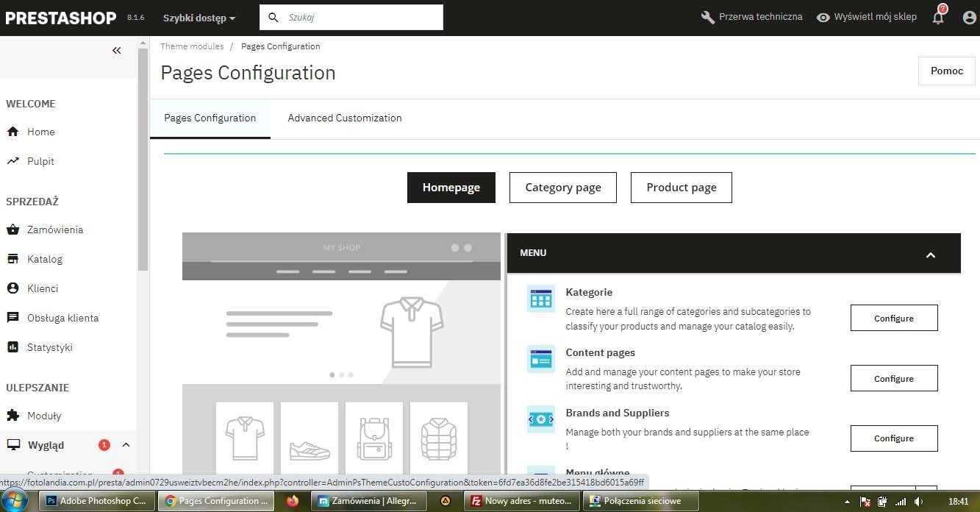
Task: Select the Homepage button
Action: 451,188
